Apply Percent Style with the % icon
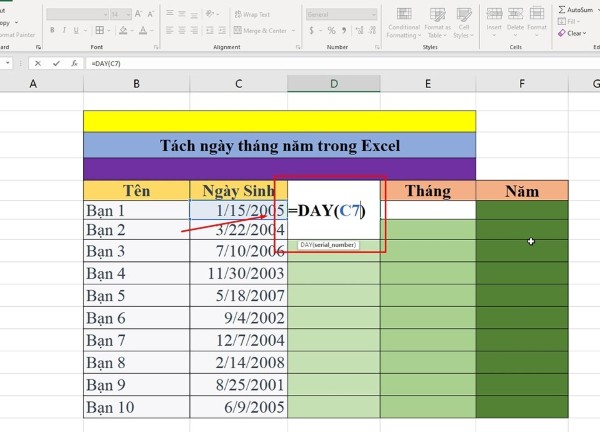The width and height of the screenshot is (600, 432). click(331, 30)
